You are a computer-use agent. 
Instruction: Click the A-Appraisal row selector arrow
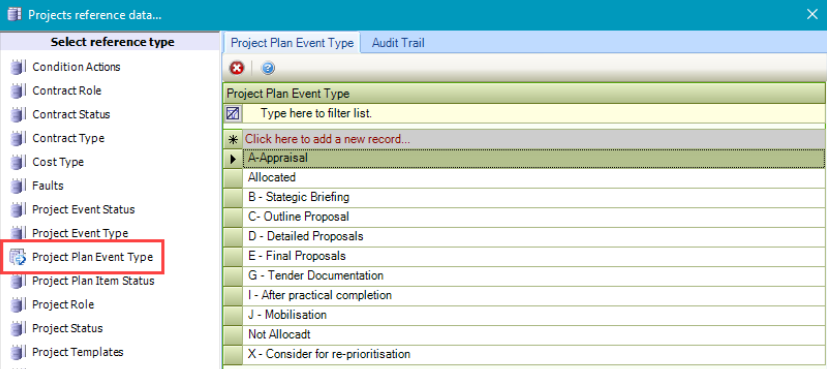tap(233, 158)
